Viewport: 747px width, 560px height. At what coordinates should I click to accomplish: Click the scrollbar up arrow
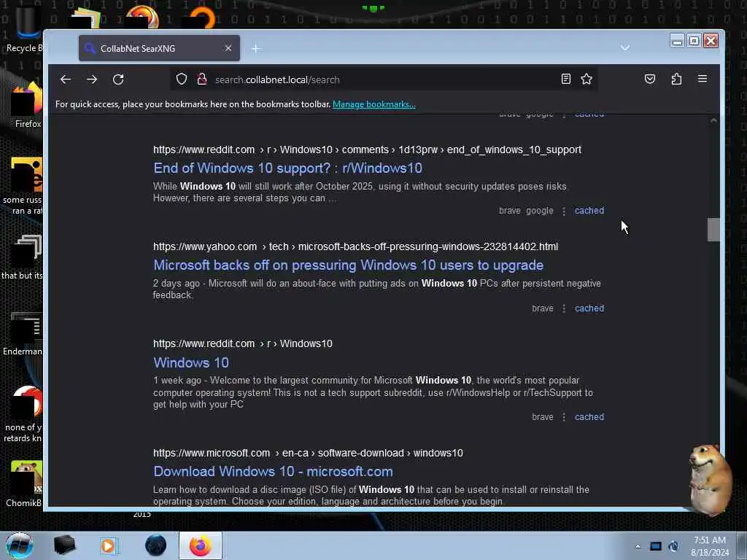coord(713,120)
